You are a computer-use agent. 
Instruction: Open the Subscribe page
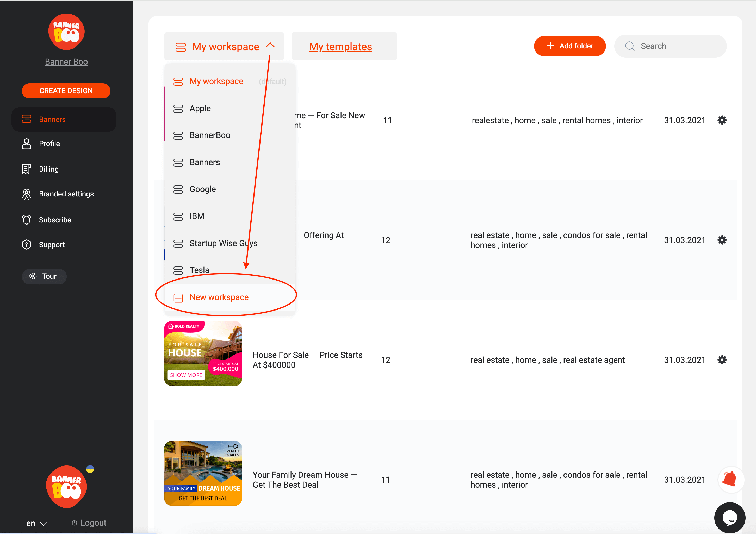tap(55, 220)
